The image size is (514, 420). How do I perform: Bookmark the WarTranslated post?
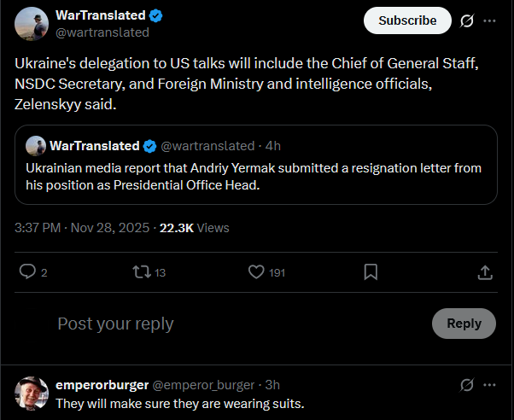click(x=371, y=272)
